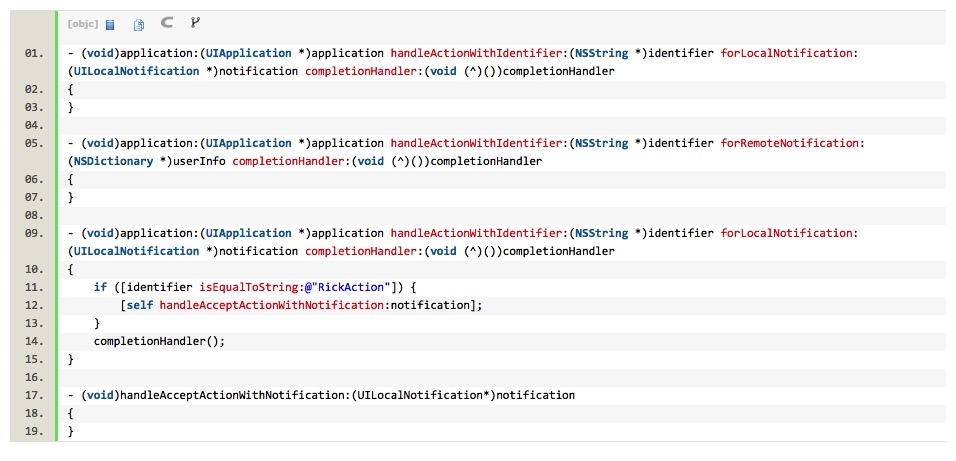Click line number 11.
956x461 pixels.
pyautogui.click(x=35, y=287)
